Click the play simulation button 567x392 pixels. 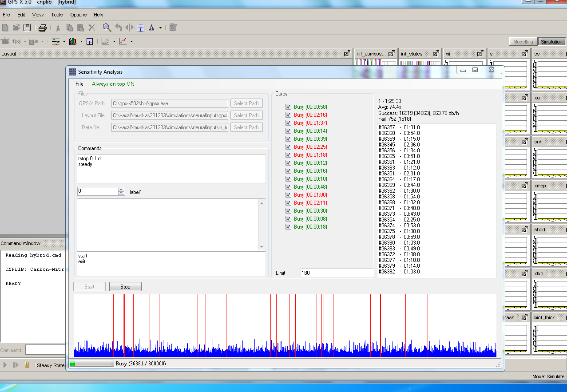(5, 365)
